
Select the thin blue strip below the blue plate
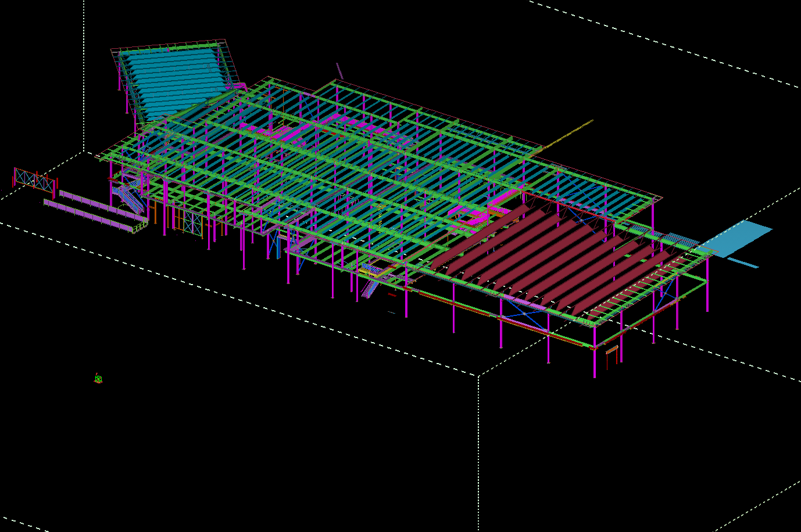coord(743,263)
